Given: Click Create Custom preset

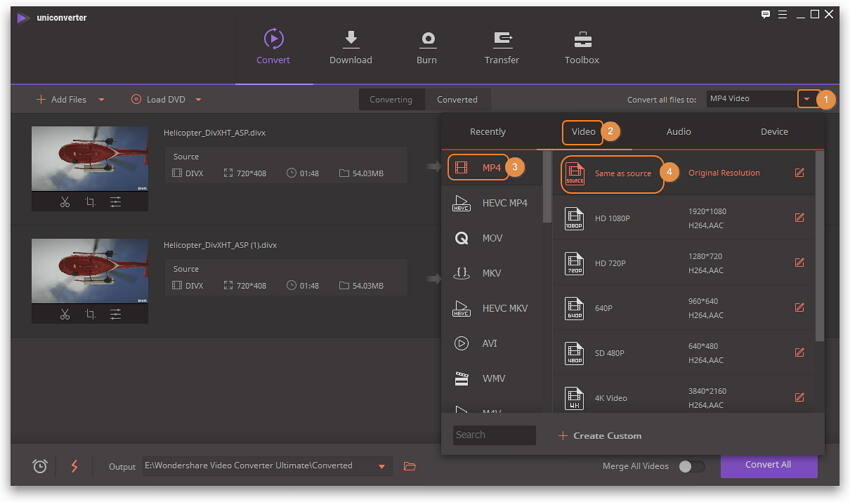Looking at the screenshot, I should point(600,435).
